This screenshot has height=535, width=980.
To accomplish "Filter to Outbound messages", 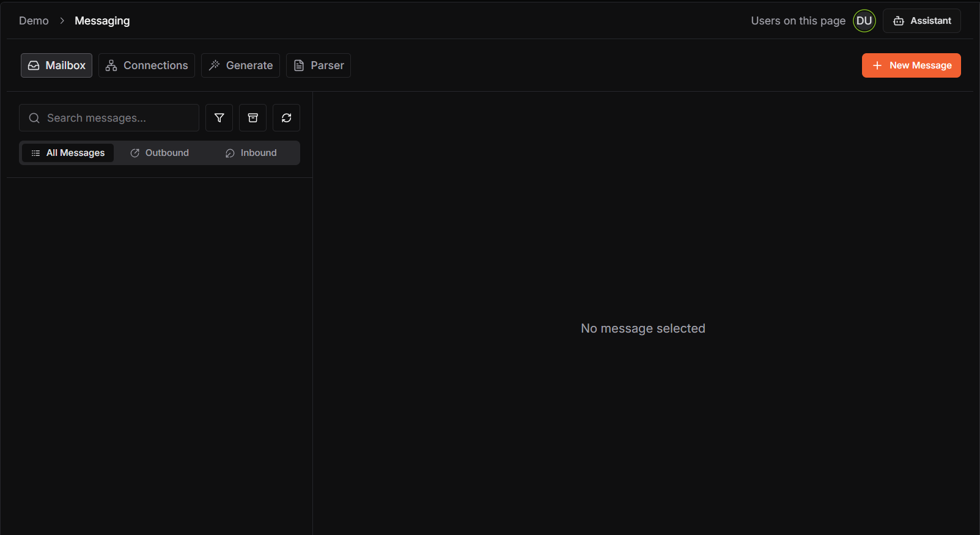I will coord(160,153).
